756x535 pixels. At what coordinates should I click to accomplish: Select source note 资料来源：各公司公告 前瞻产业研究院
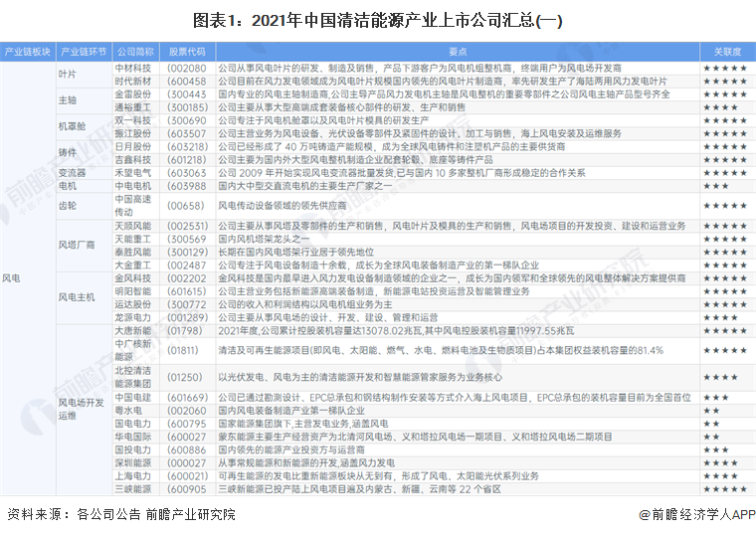point(121,514)
